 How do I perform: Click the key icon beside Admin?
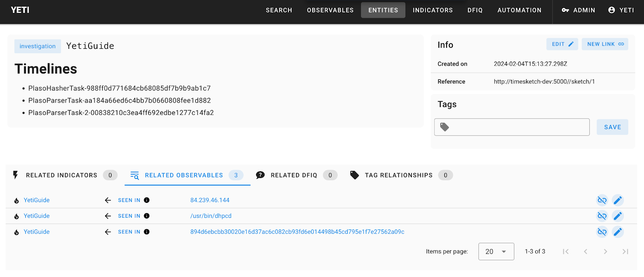566,10
